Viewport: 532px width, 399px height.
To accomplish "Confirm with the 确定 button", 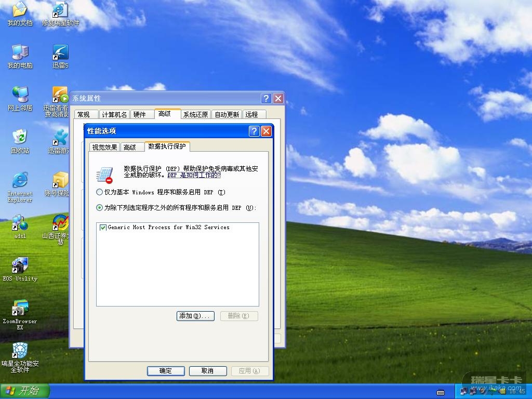I will click(166, 371).
